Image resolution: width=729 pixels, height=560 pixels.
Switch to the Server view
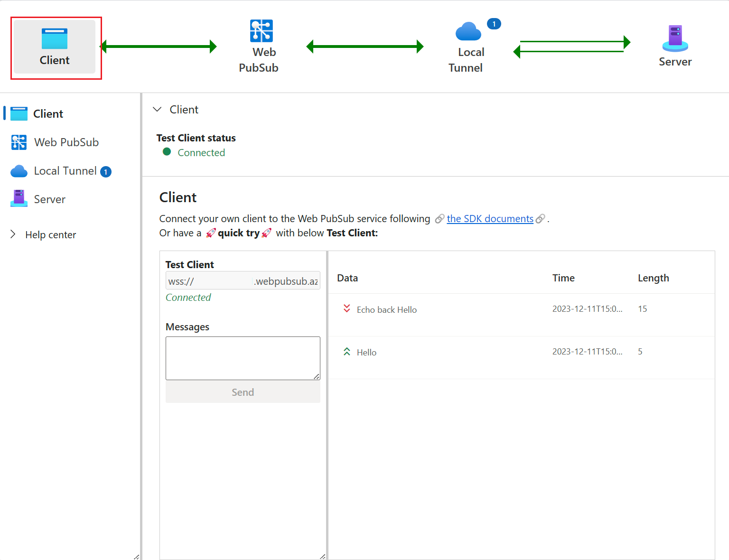click(x=49, y=199)
